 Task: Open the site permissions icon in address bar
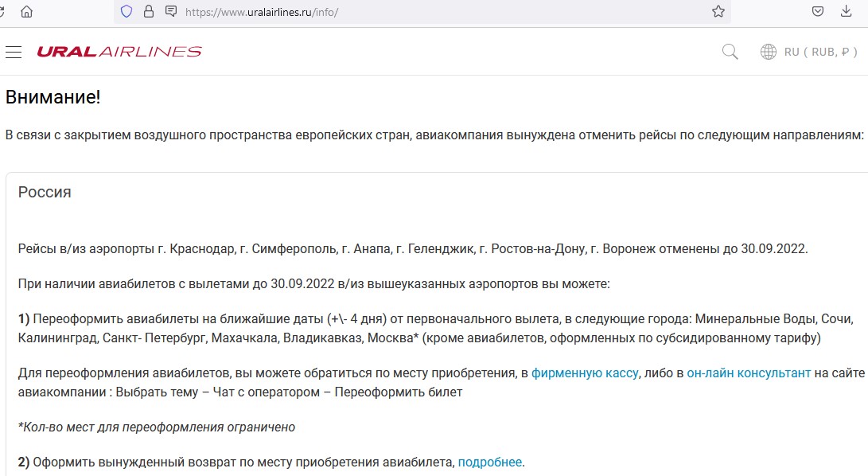click(x=170, y=12)
